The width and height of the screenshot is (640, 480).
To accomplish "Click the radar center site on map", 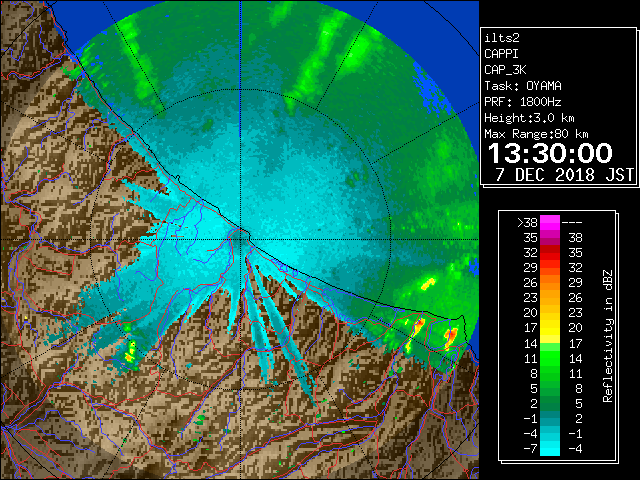I will click(x=241, y=239).
